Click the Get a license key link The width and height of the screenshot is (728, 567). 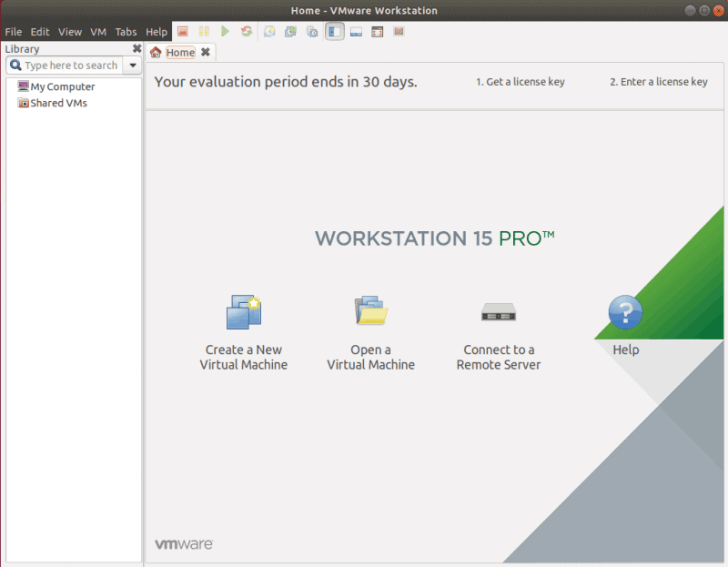pos(520,82)
